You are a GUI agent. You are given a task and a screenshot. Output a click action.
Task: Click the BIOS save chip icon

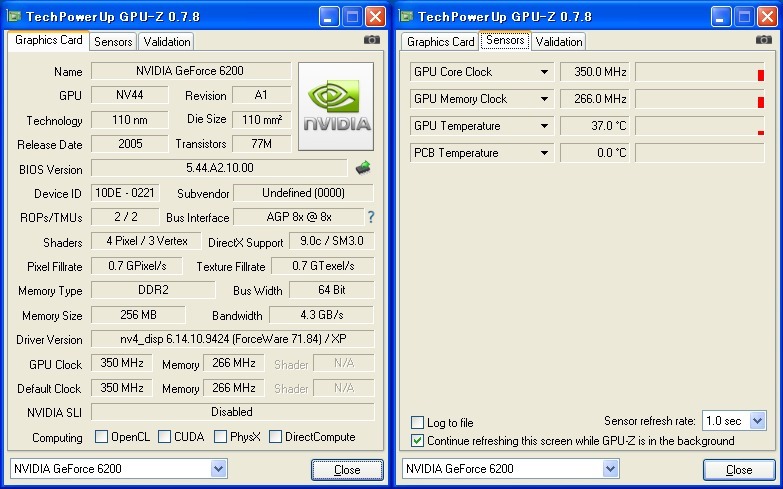364,167
